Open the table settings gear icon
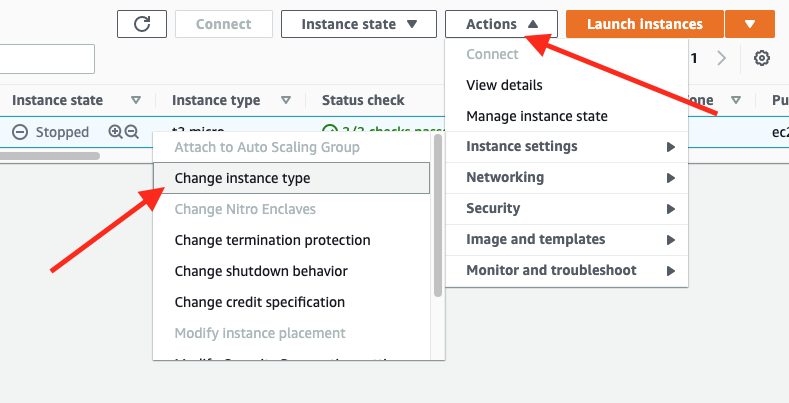The height and width of the screenshot is (403, 789). 762,58
